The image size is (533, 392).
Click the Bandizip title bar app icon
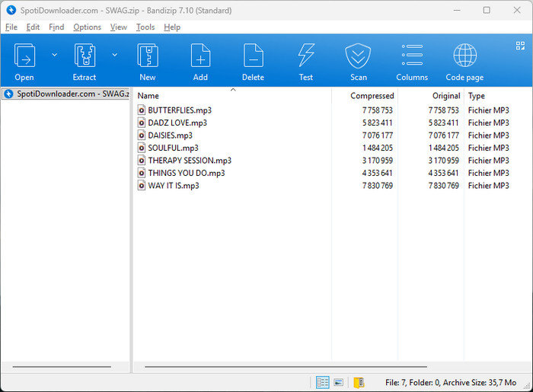(11, 10)
